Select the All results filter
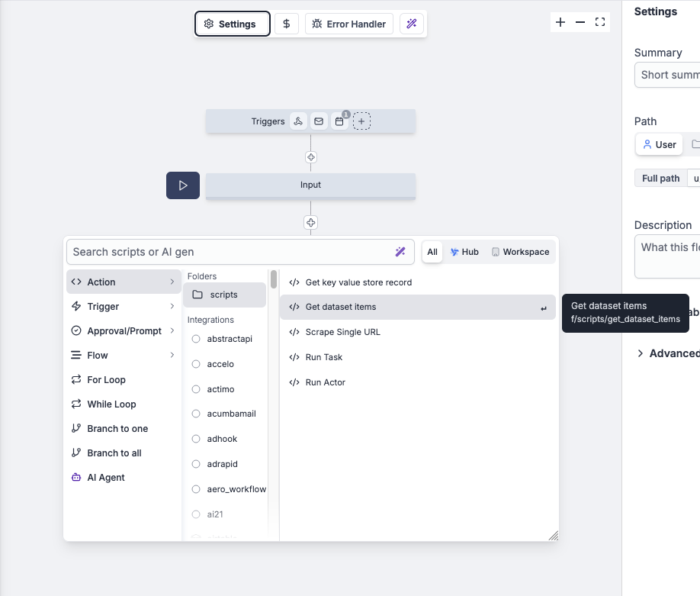This screenshot has width=700, height=596. (432, 252)
